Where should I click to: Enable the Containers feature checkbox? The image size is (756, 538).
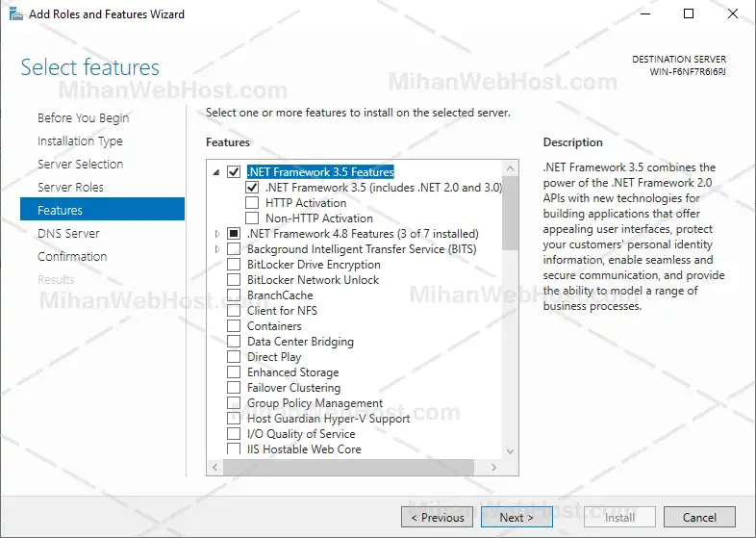234,326
